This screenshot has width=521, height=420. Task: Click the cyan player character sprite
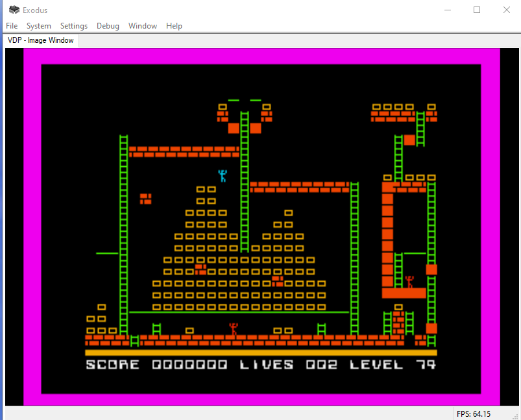223,175
